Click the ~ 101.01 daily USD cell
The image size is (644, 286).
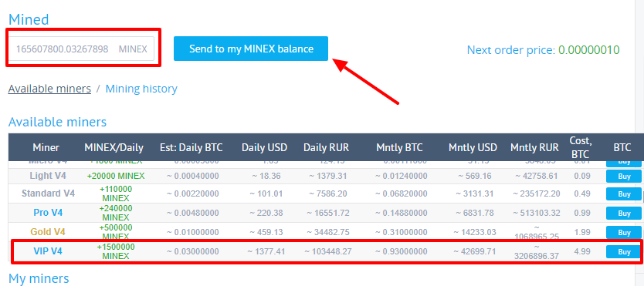tap(266, 193)
